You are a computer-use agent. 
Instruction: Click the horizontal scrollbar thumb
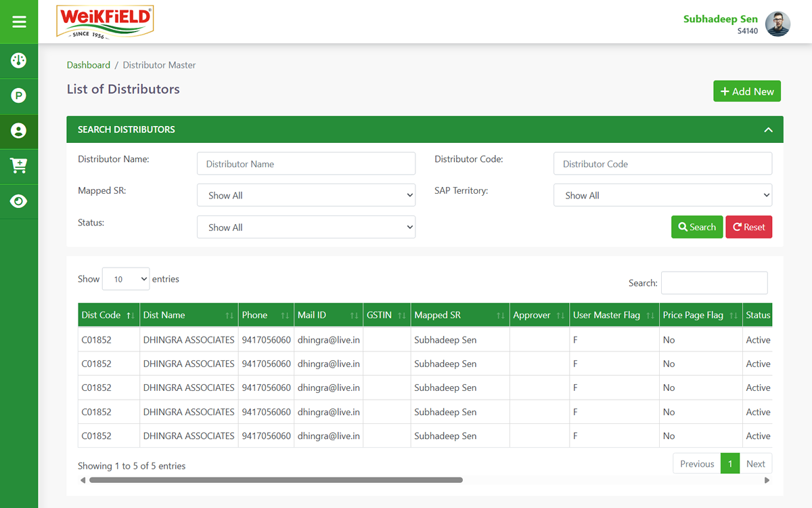coord(276,480)
